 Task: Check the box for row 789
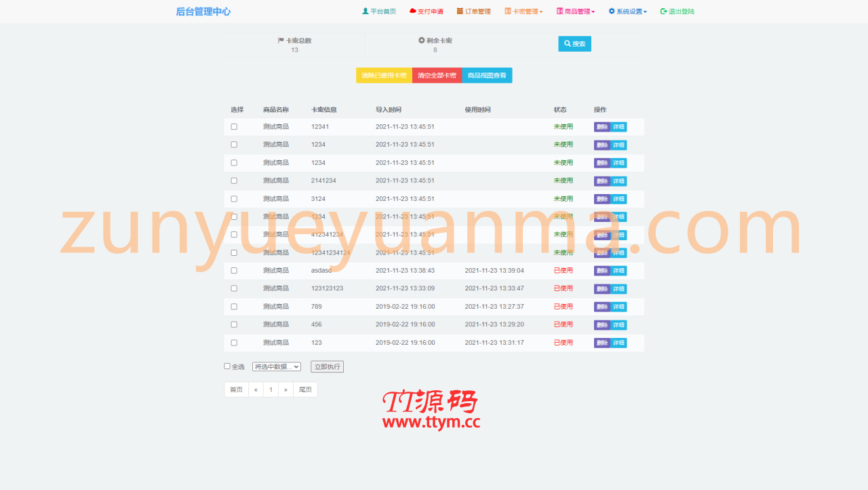[234, 307]
